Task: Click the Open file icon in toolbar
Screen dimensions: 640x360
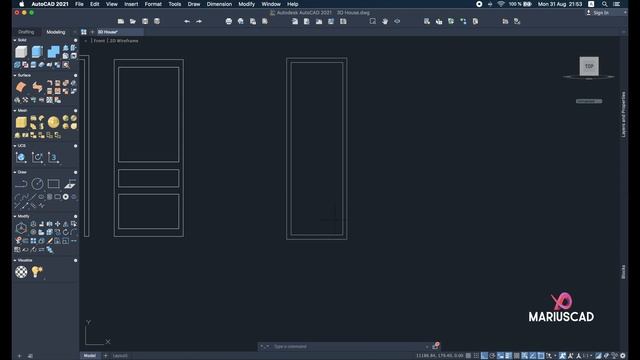Action: [x=133, y=21]
